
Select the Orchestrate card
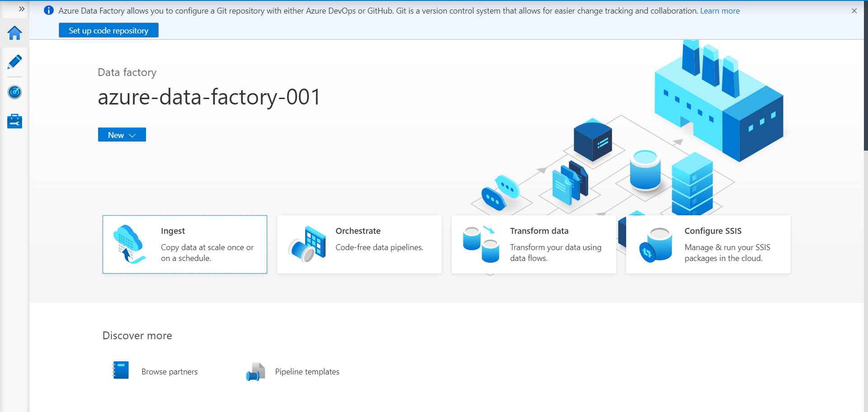coord(359,244)
